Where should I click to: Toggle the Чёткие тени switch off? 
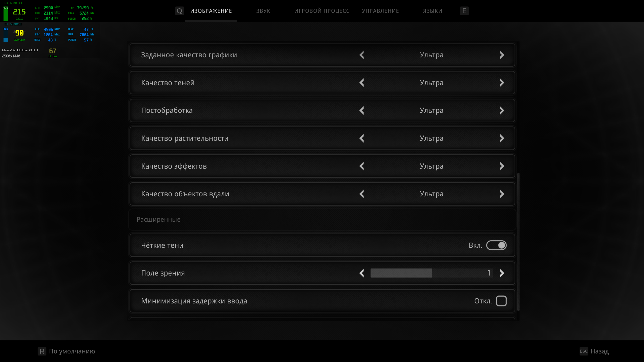click(x=496, y=245)
